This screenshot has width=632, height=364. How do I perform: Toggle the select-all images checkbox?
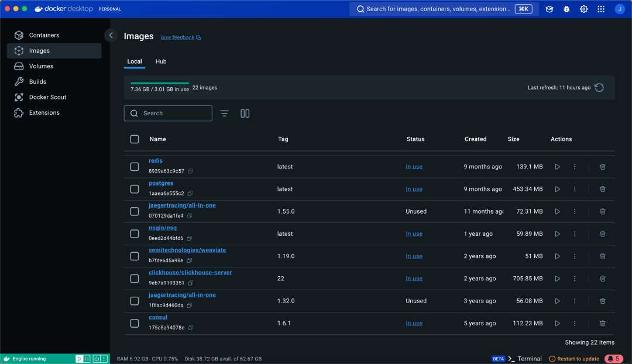(x=135, y=139)
